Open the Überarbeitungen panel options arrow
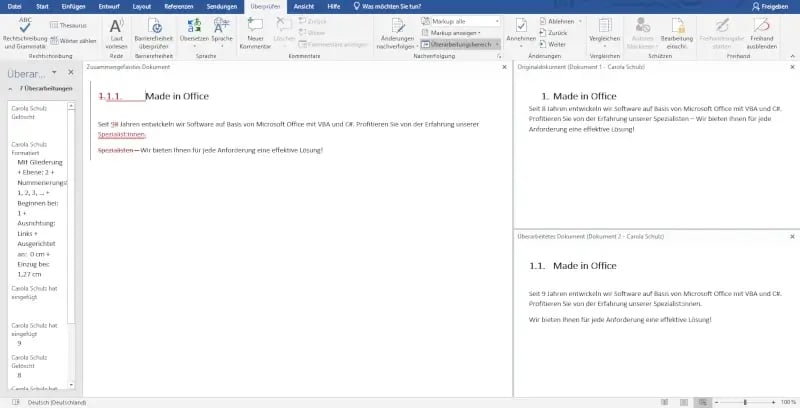The image size is (800, 408). (54, 72)
